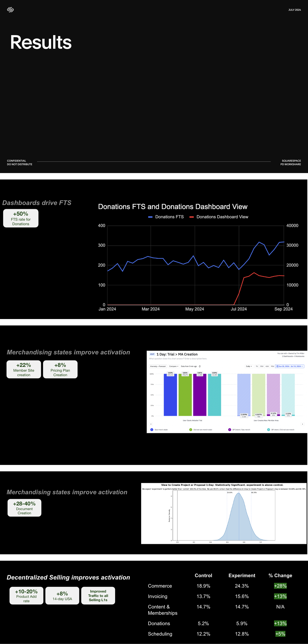Click the Squarespace logo icon
The height and width of the screenshot is (644, 308).
pos(10,10)
